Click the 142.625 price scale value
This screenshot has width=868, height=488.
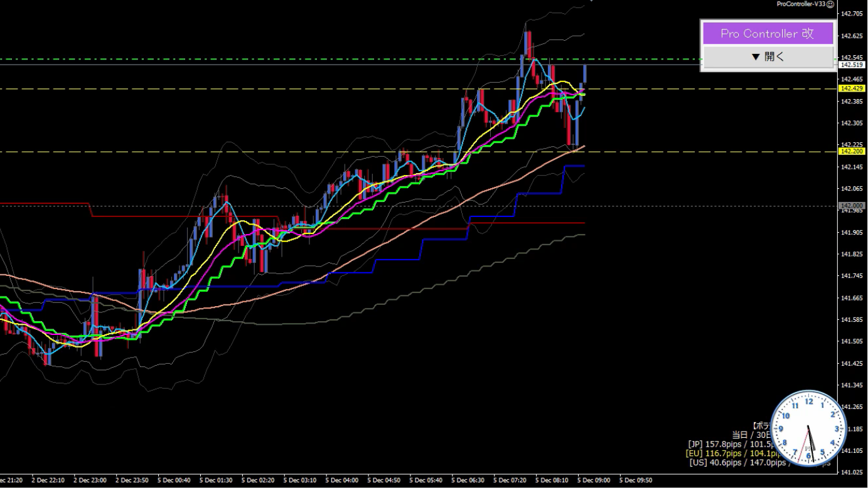[852, 36]
